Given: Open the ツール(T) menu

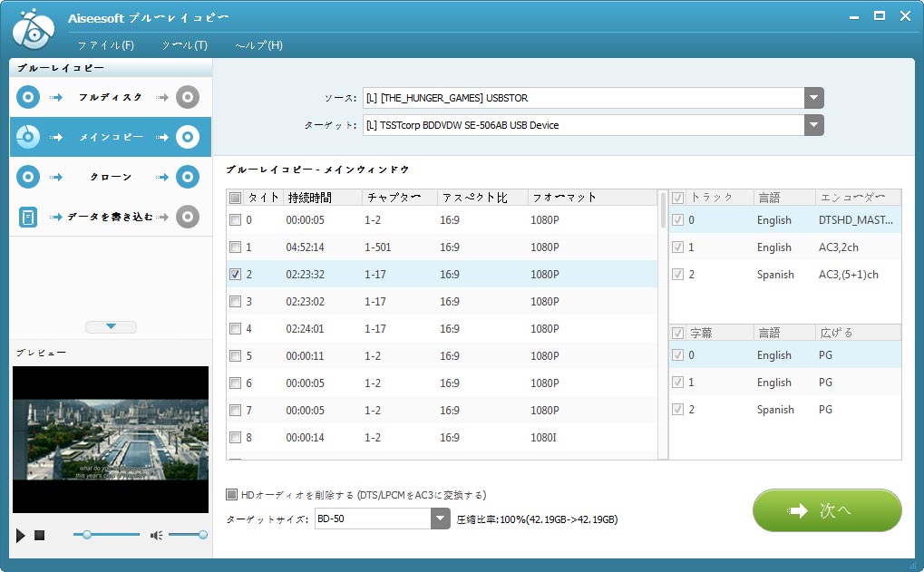Looking at the screenshot, I should point(184,45).
